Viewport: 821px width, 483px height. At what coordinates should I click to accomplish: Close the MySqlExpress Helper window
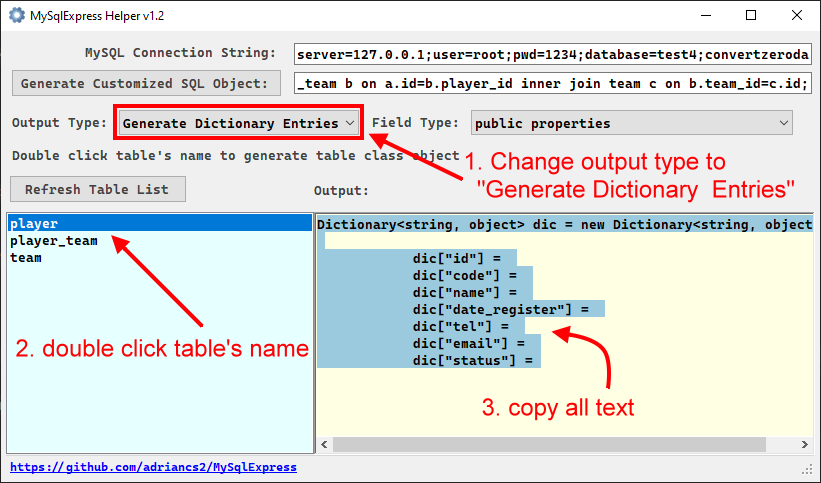coord(796,15)
